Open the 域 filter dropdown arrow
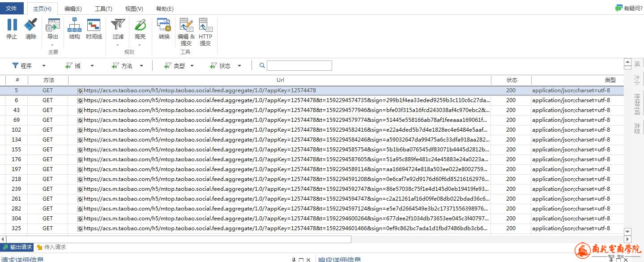Screen dimensions: 644x262 pyautogui.click(x=92, y=66)
